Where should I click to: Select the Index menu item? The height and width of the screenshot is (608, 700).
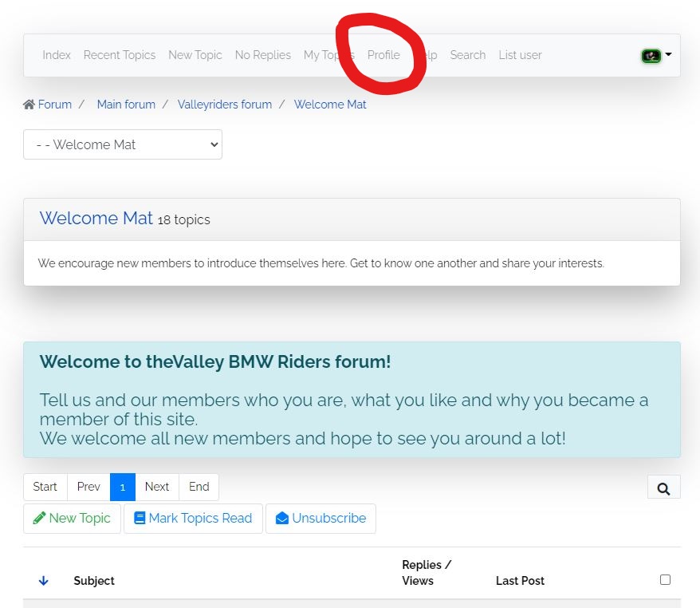tap(57, 55)
